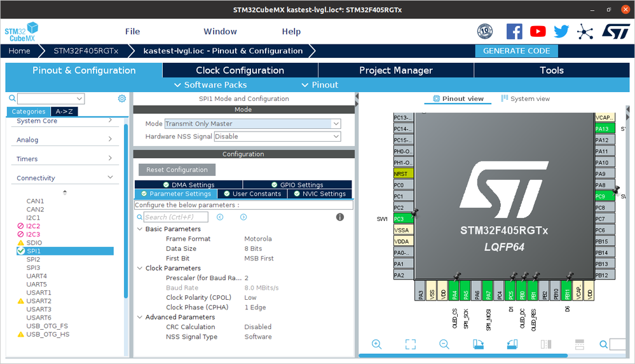Open the 10th anniversary badge icon

coord(485,31)
